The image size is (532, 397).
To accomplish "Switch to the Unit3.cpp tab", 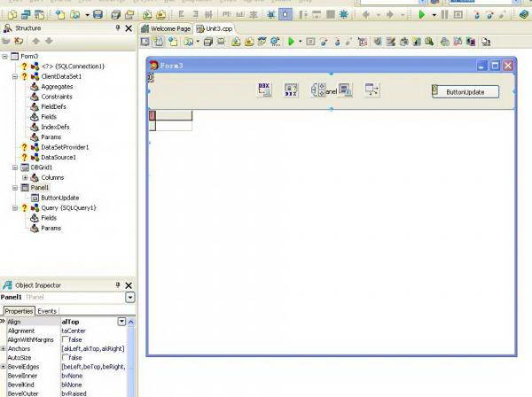I will [215, 29].
